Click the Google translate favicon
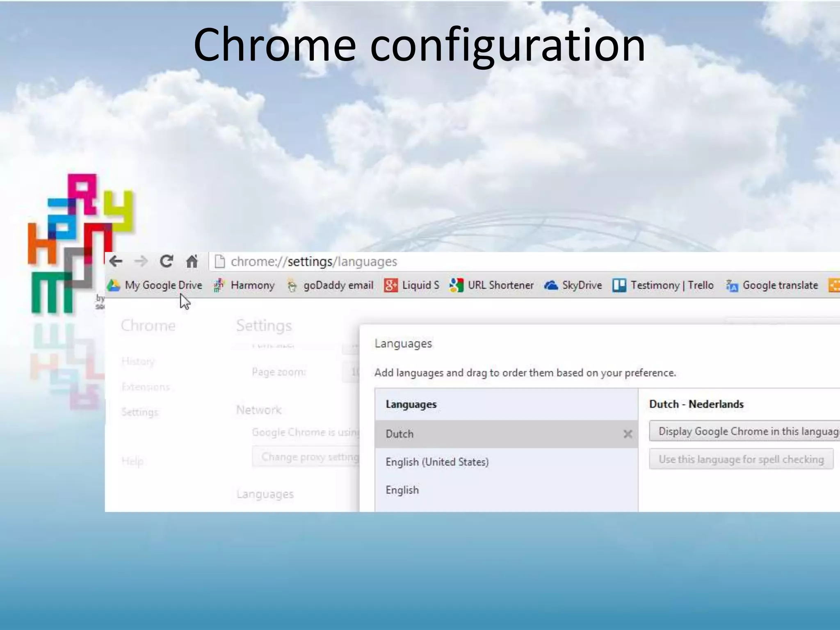840x630 pixels. pos(732,285)
